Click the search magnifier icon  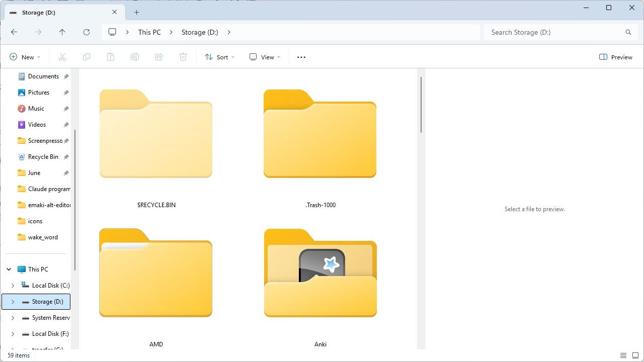pos(628,32)
